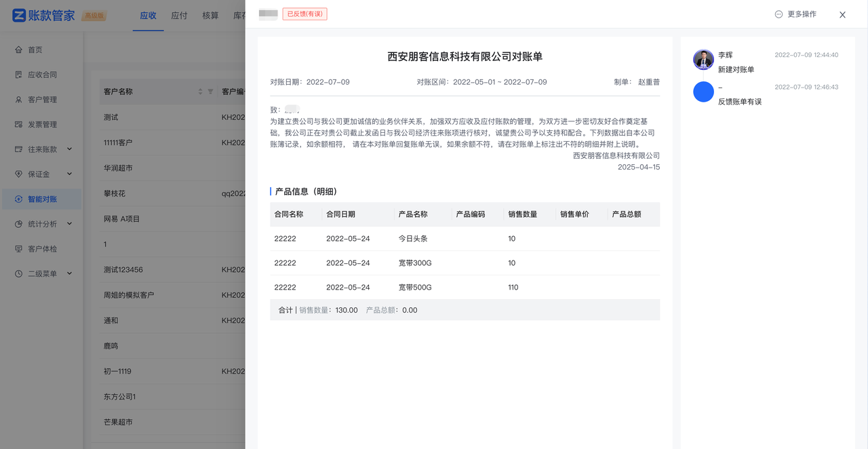Click 李辉's avatar in activity log

(703, 60)
